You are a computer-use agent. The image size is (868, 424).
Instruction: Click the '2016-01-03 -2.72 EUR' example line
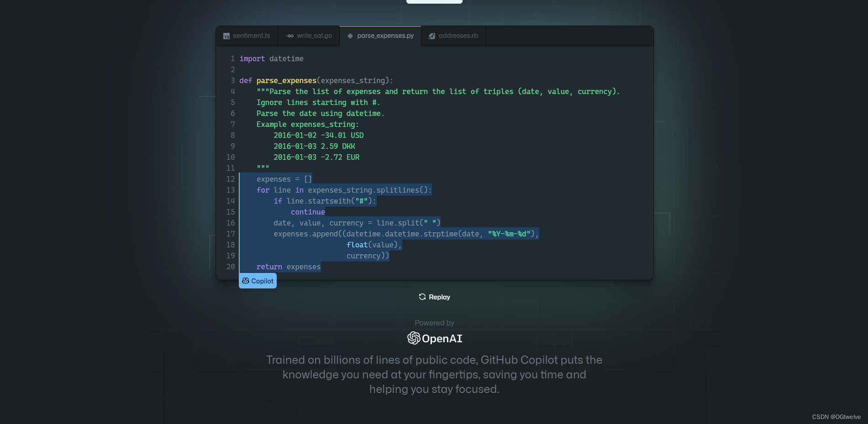pyautogui.click(x=316, y=157)
